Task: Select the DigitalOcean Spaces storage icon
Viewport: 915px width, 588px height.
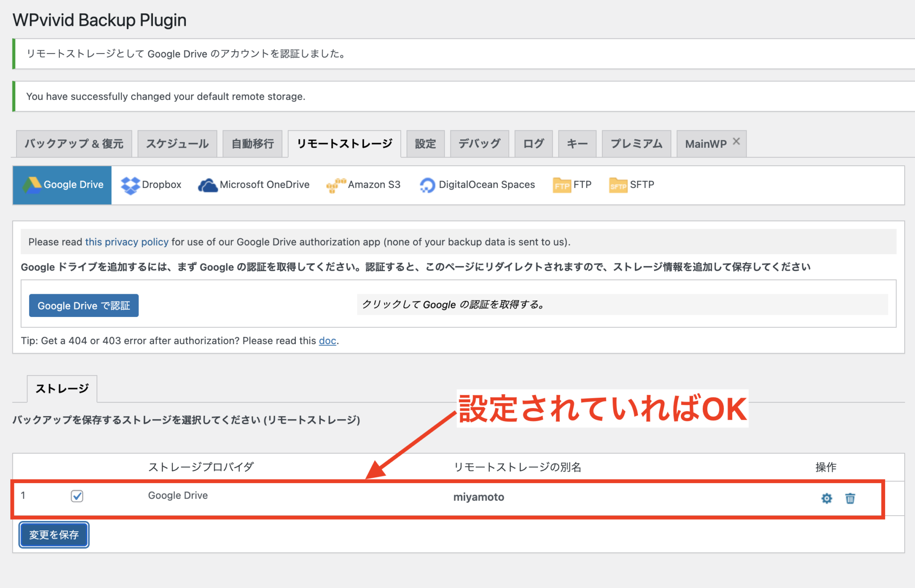Action: coord(476,184)
